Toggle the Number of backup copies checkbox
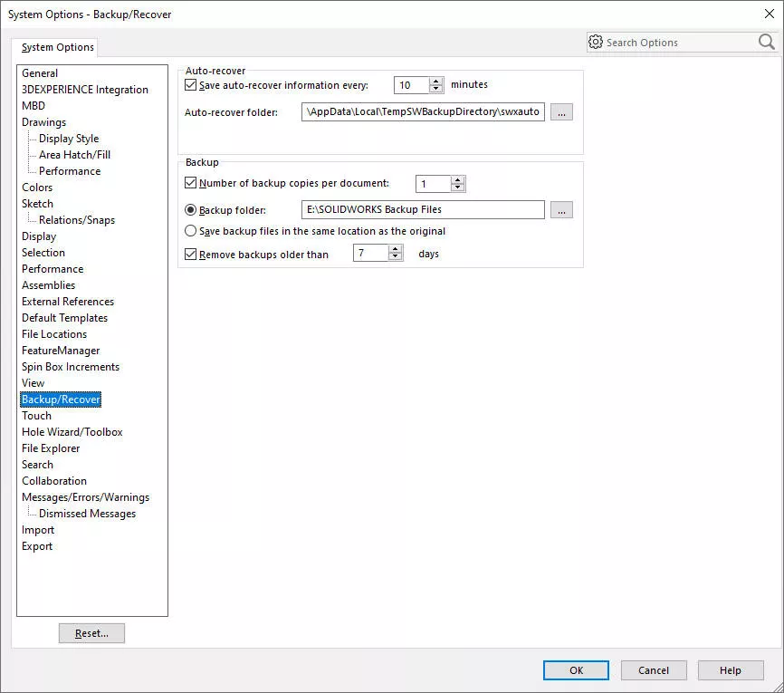784x693 pixels. coord(189,182)
